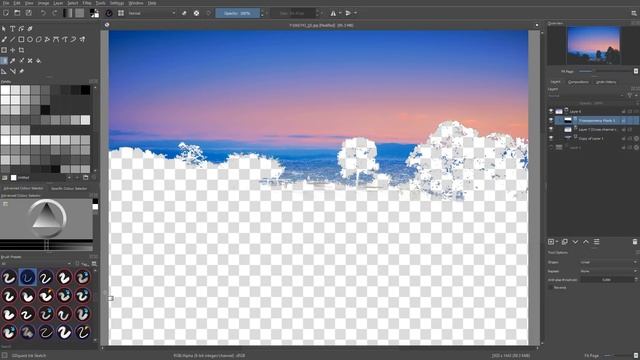Toggle visibility of Copy of Layer 1

(551, 138)
